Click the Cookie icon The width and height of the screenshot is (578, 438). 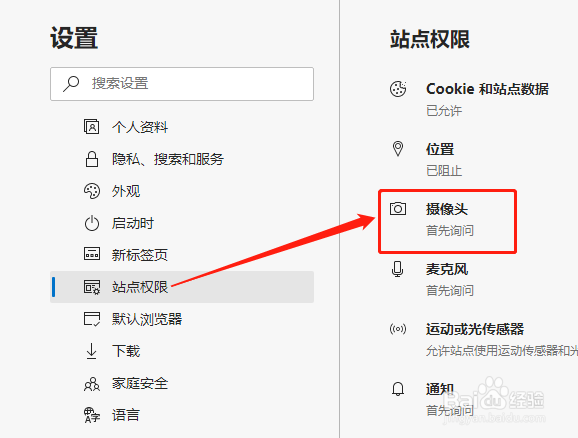(398, 89)
